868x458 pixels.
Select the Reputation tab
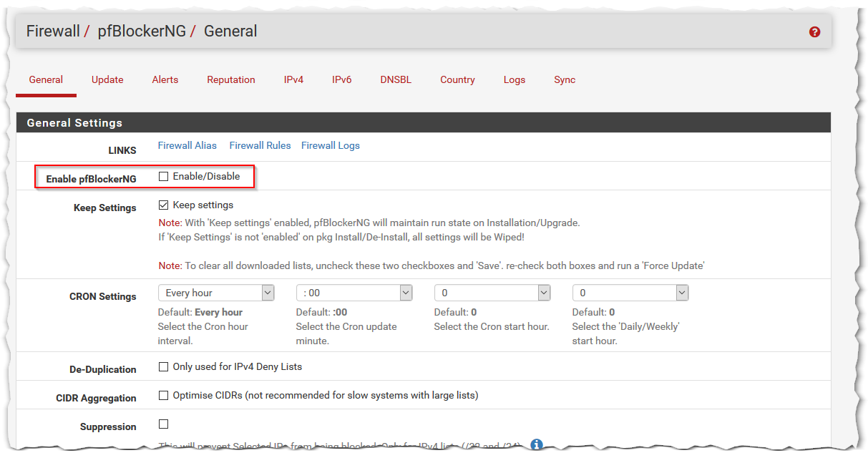coord(231,80)
